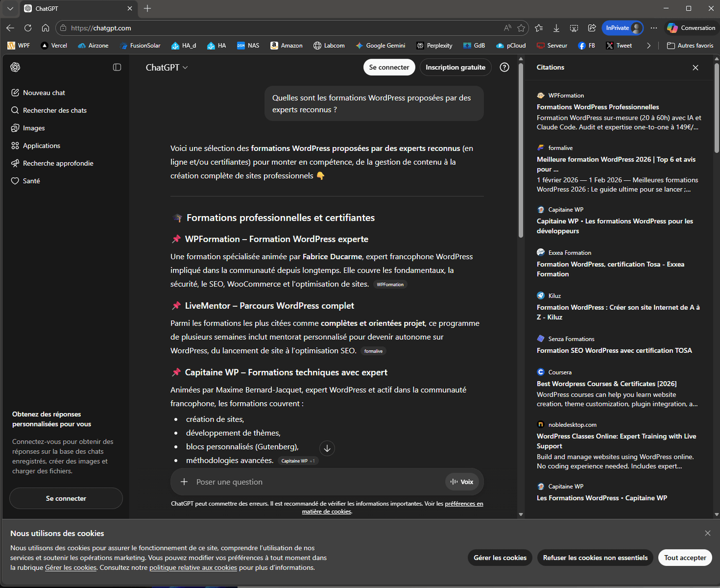The image size is (720, 588).
Task: Start a Nouveau chat
Action: pyautogui.click(x=44, y=93)
